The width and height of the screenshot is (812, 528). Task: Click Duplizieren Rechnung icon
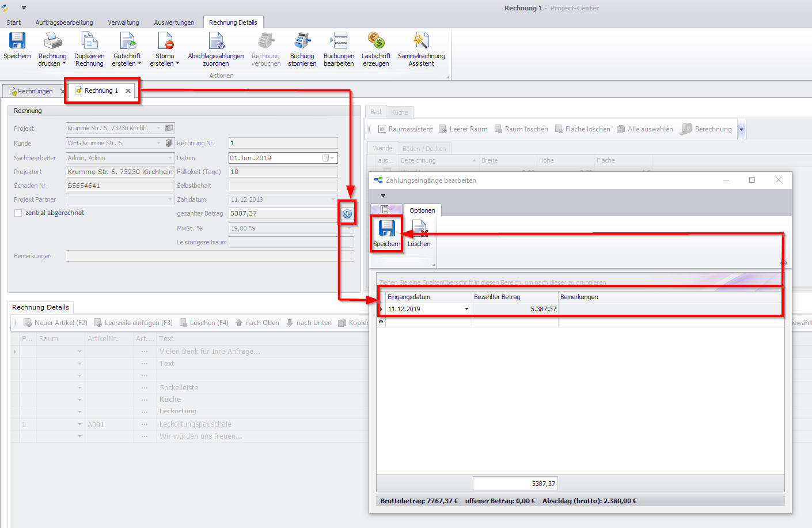click(x=89, y=42)
